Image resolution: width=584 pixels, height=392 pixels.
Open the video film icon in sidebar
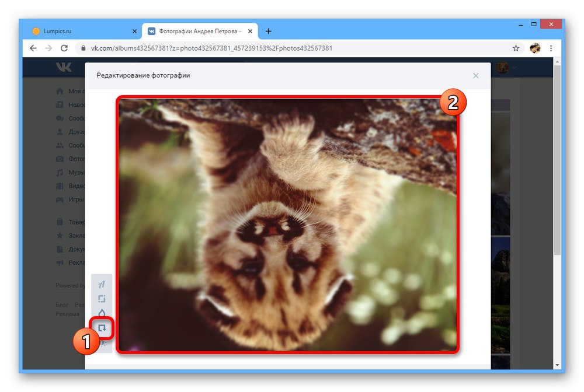(x=60, y=186)
